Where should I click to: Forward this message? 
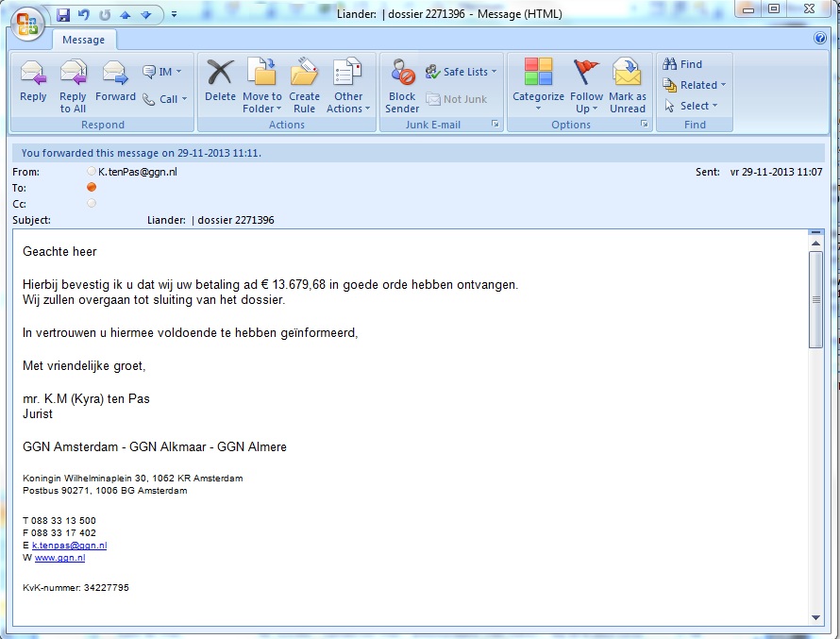point(115,81)
